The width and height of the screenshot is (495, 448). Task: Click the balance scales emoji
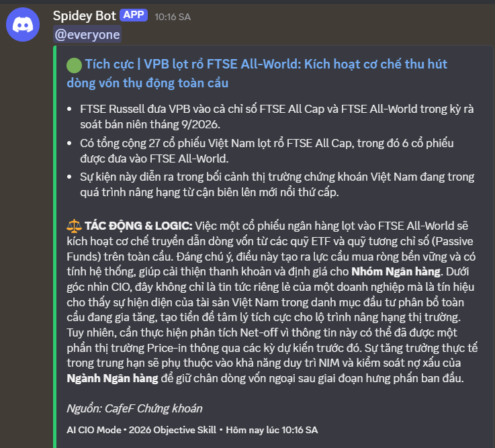74,226
